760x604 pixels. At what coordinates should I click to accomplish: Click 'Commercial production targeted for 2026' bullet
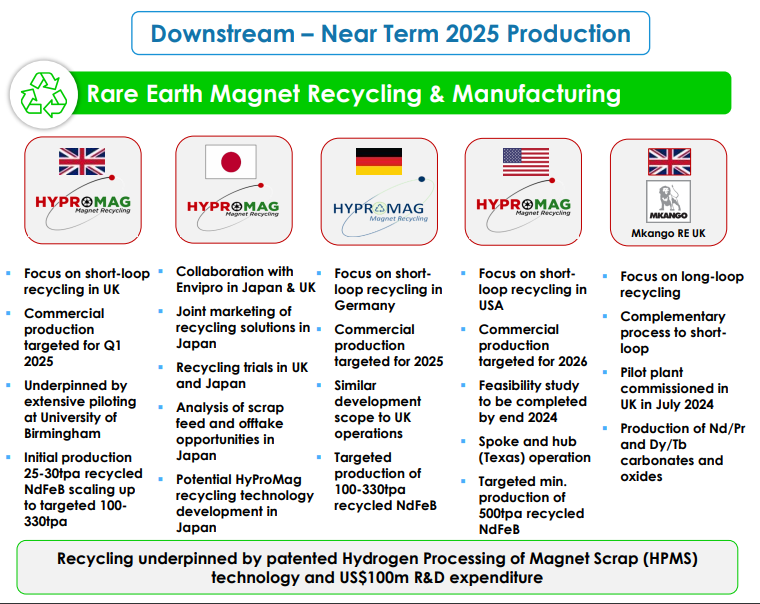tap(533, 345)
